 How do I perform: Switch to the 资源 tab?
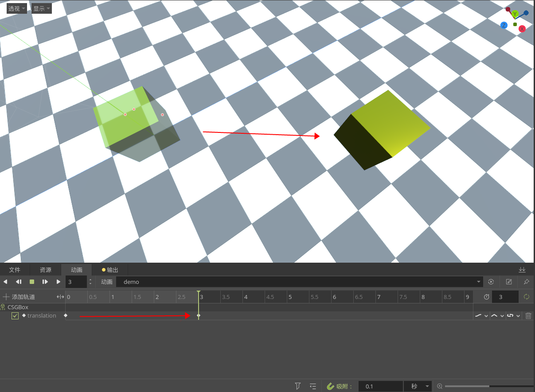[x=46, y=270]
